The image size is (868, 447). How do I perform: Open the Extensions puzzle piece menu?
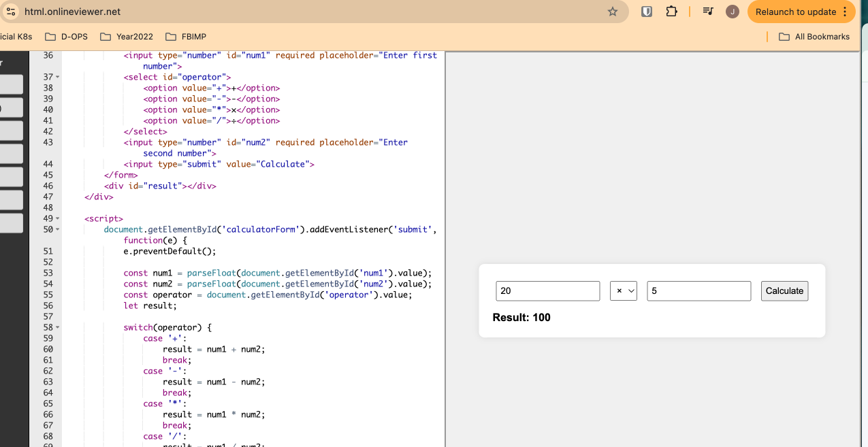pyautogui.click(x=671, y=12)
